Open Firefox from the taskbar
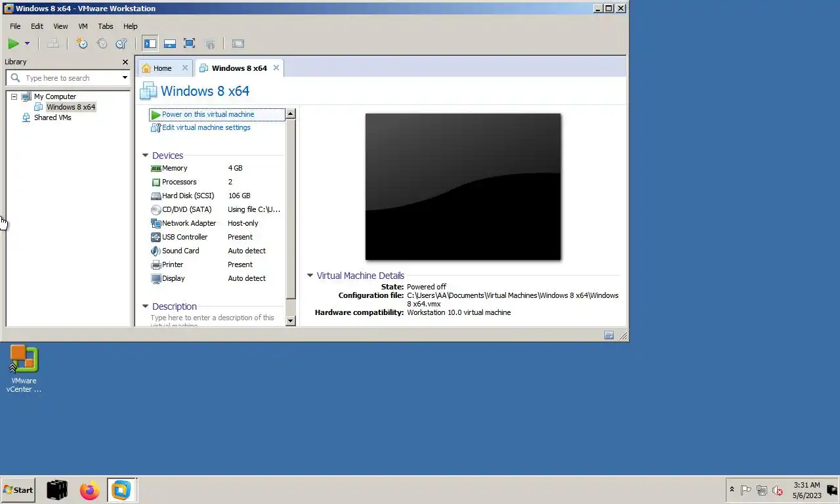This screenshot has width=840, height=504. 89,490
